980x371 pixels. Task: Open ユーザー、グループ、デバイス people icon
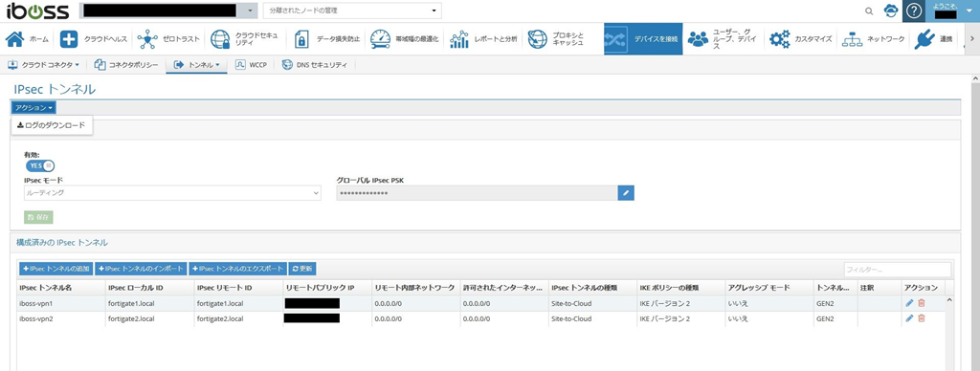tap(698, 38)
